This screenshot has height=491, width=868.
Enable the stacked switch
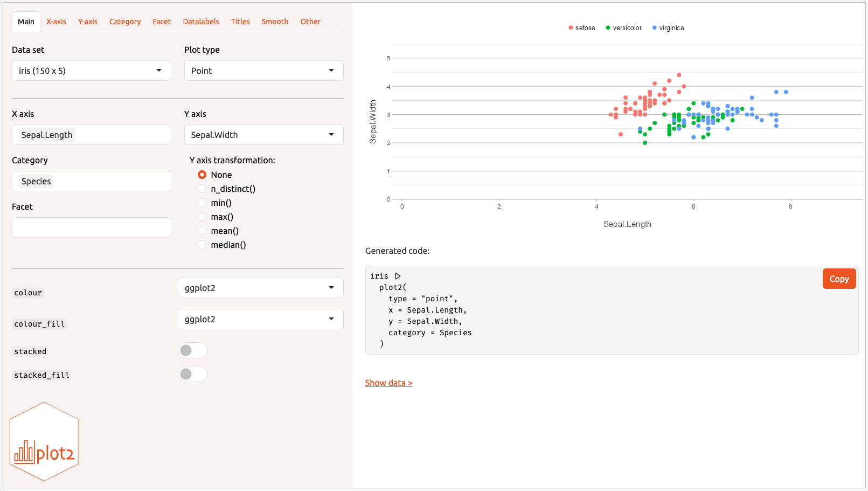tap(193, 350)
